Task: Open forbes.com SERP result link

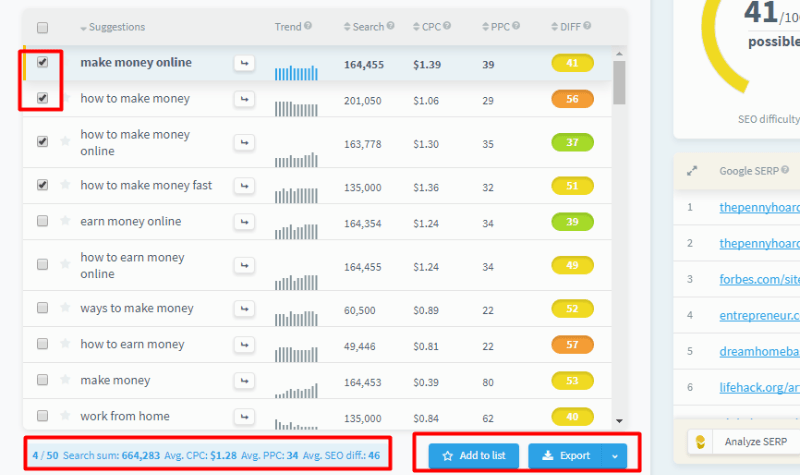Action: pos(760,279)
